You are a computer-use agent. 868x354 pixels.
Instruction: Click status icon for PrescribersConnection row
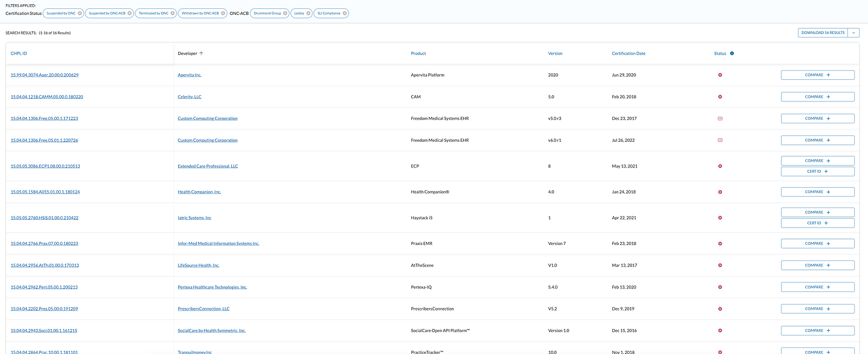[x=720, y=309]
